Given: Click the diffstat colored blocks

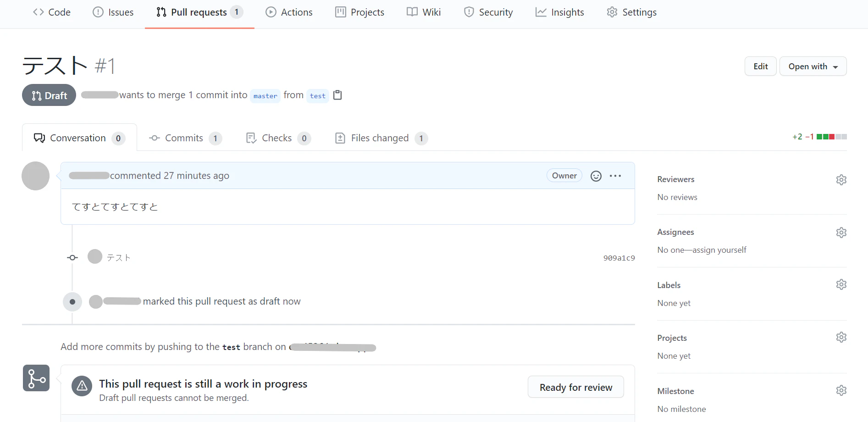Looking at the screenshot, I should coord(831,137).
